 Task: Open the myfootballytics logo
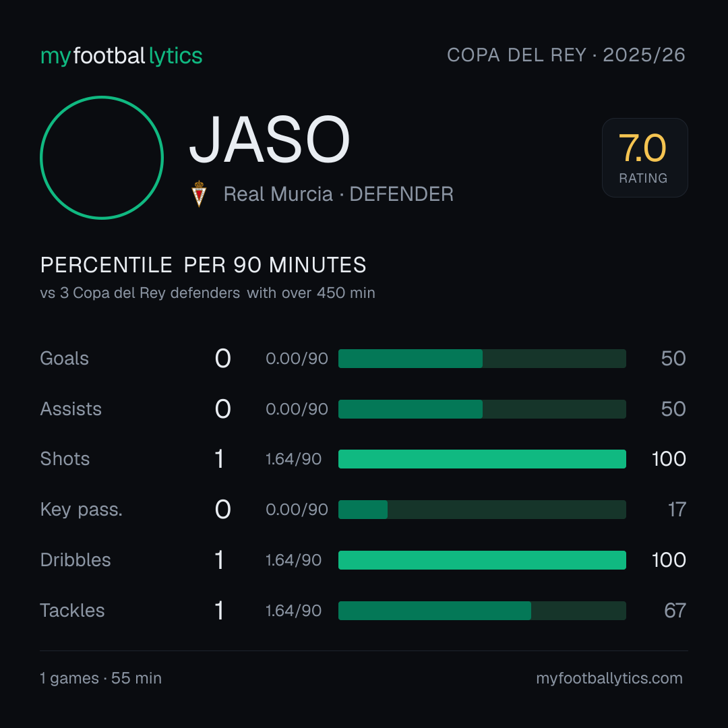pos(121,56)
